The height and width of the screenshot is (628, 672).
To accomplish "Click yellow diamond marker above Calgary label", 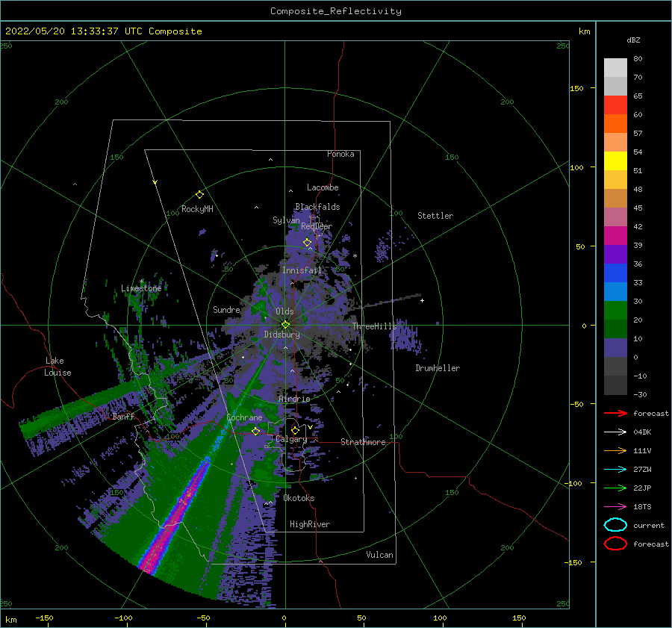I will tap(295, 430).
